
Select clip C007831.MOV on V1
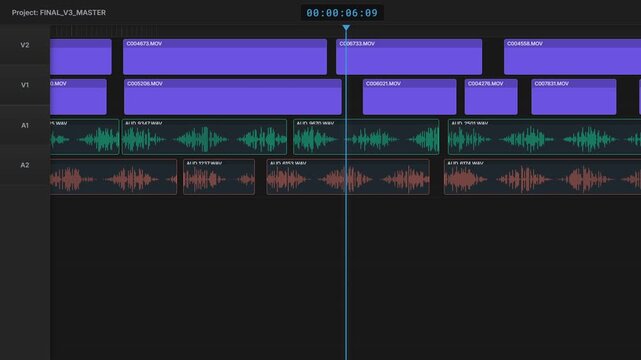pyautogui.click(x=574, y=97)
